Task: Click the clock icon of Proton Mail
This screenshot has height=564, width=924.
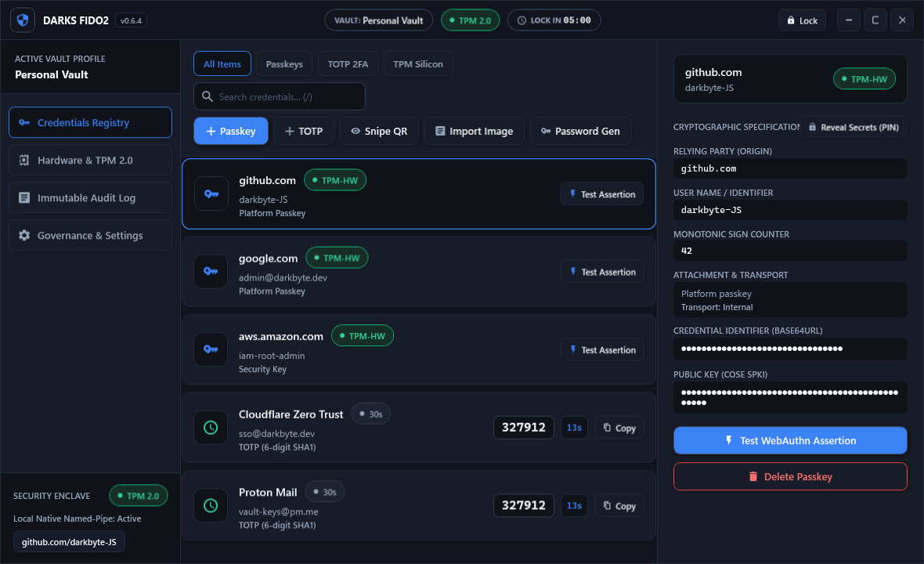Action: (211, 505)
